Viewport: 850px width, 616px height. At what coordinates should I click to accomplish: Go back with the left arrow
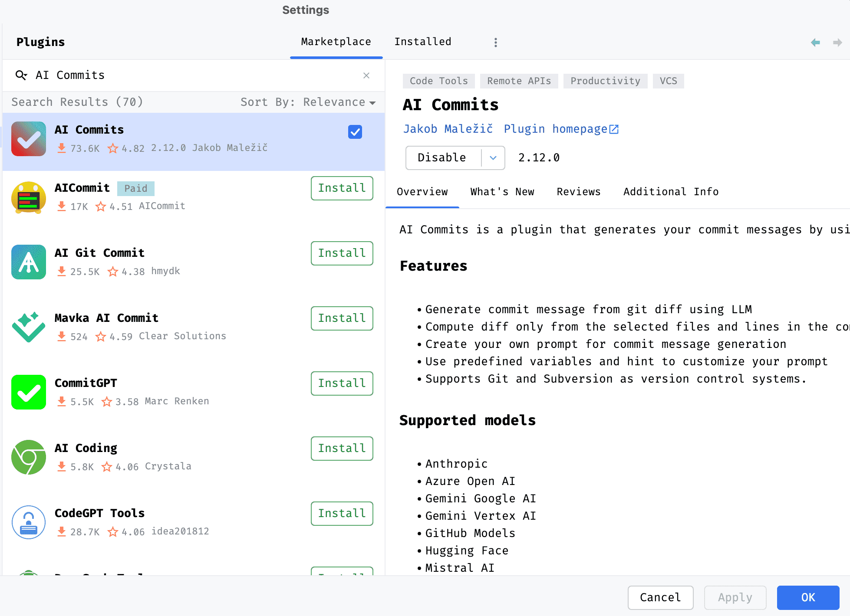(815, 42)
